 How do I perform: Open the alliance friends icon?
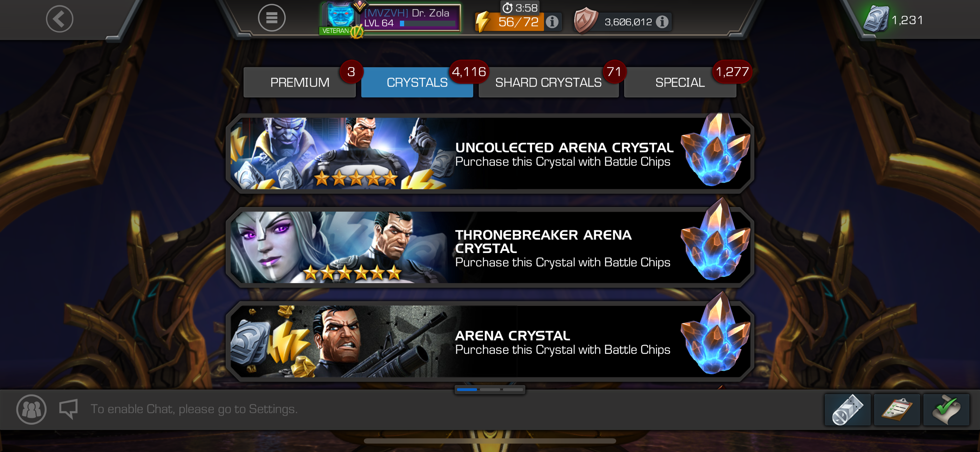31,409
